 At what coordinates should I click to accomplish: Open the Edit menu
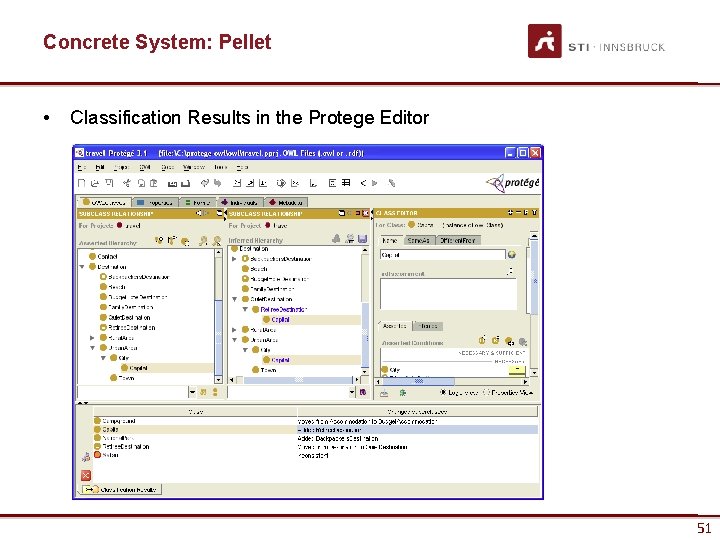pos(100,167)
